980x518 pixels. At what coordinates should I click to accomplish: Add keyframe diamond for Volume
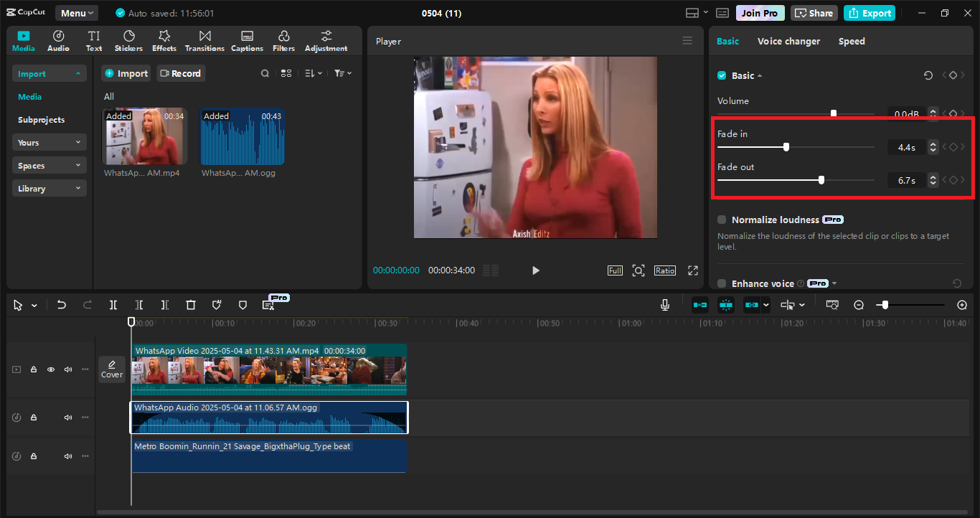point(953,113)
